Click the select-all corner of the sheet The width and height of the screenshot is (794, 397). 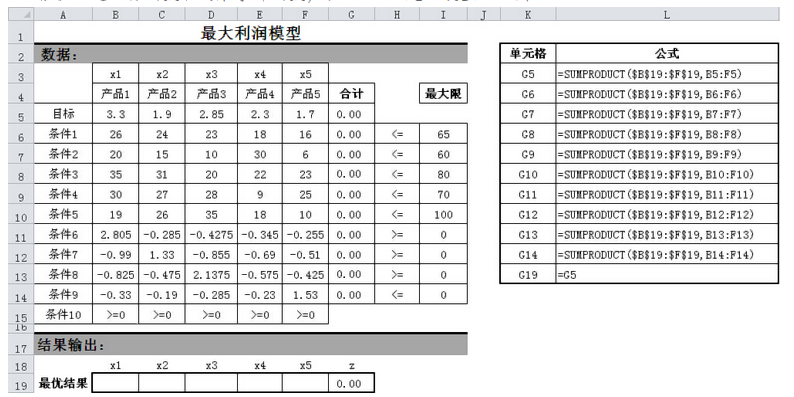point(21,15)
